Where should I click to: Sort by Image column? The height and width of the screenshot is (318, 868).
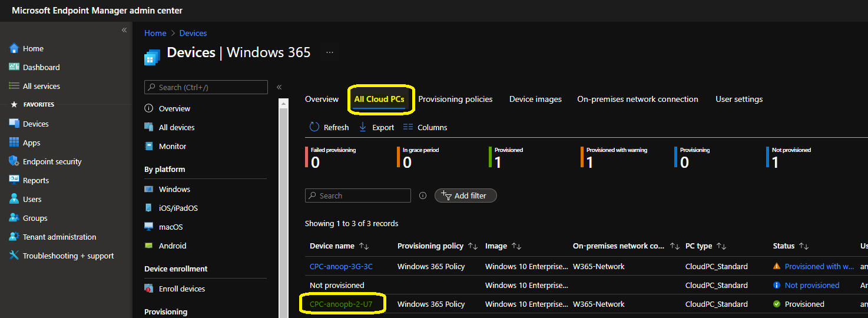[503, 246]
